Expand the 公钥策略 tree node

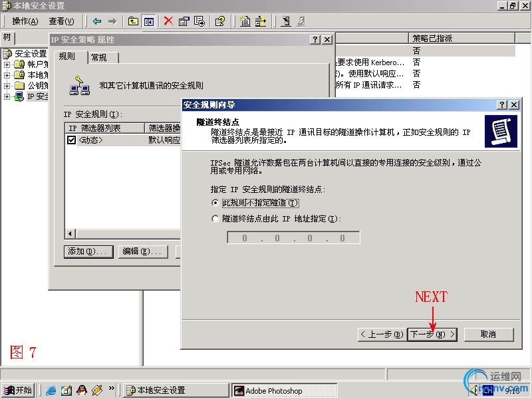(x=7, y=86)
